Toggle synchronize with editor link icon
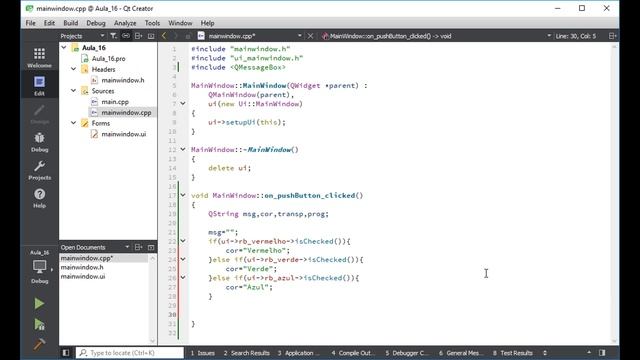This screenshot has height=360, width=640. click(126, 36)
